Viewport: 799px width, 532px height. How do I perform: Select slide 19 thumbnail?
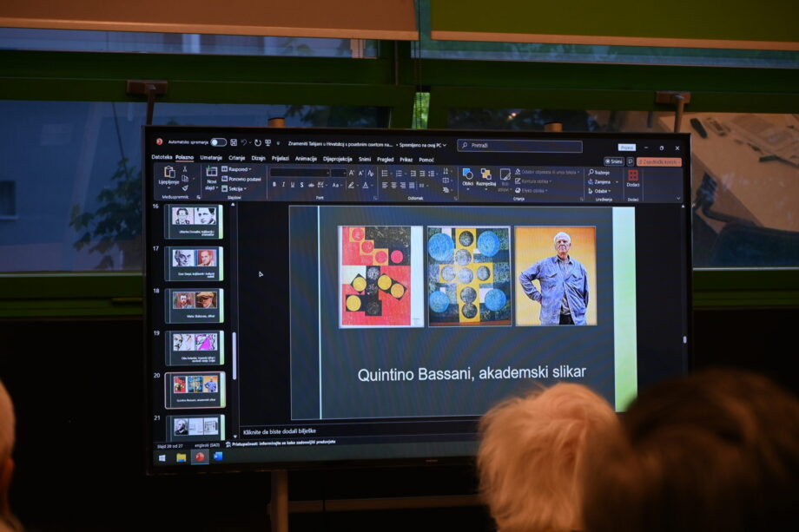click(x=194, y=348)
